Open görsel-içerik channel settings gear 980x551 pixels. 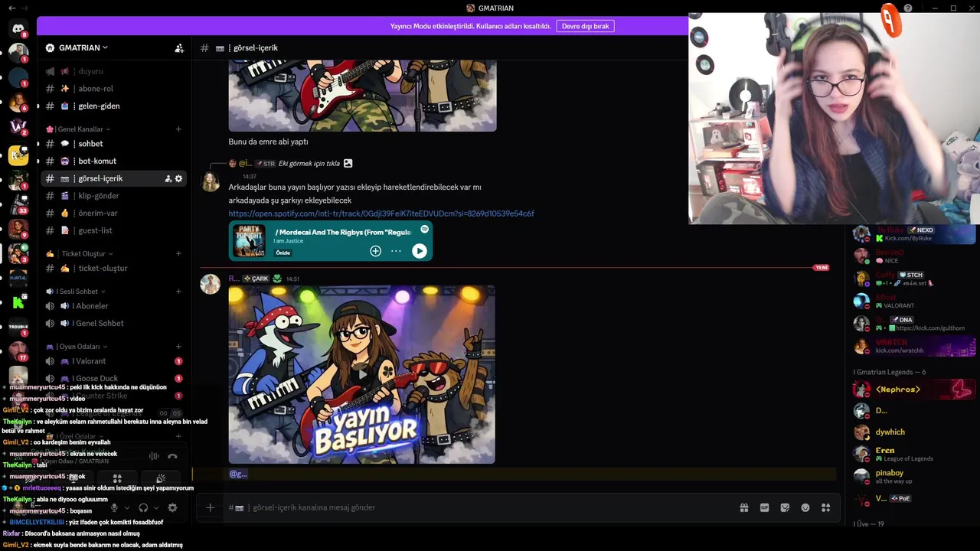179,178
